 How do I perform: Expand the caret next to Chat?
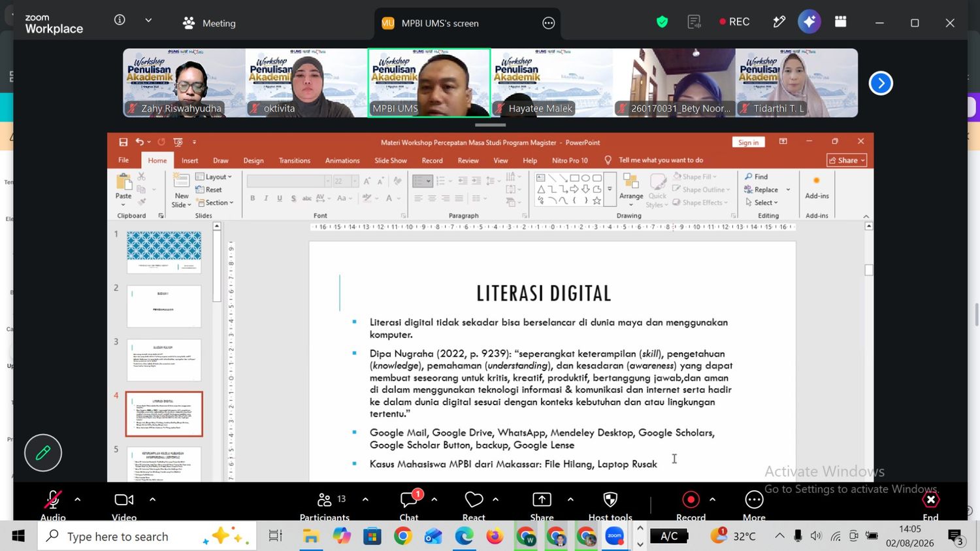point(434,499)
